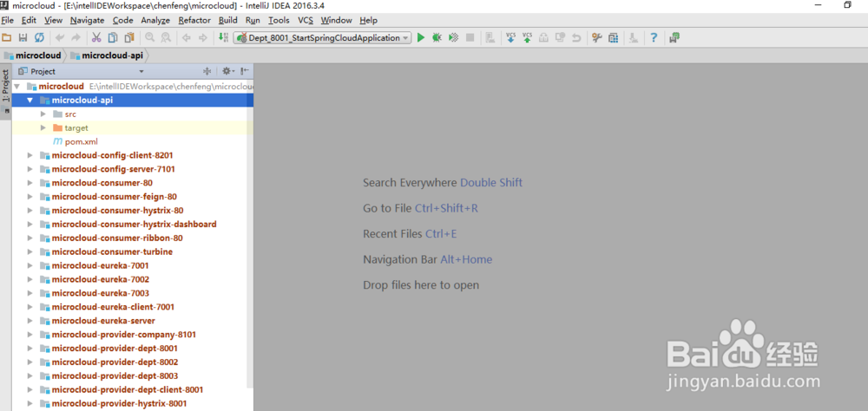
Task: Open the Refactor menu
Action: tap(194, 21)
